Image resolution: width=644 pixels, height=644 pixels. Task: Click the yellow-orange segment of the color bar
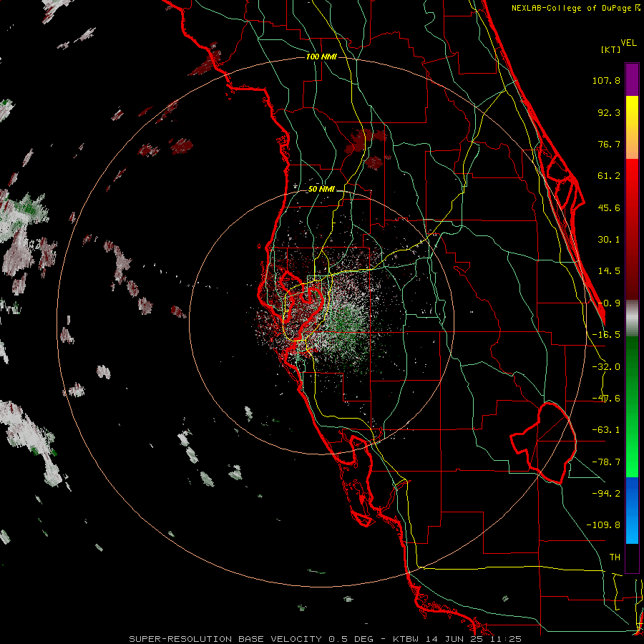pos(632,127)
